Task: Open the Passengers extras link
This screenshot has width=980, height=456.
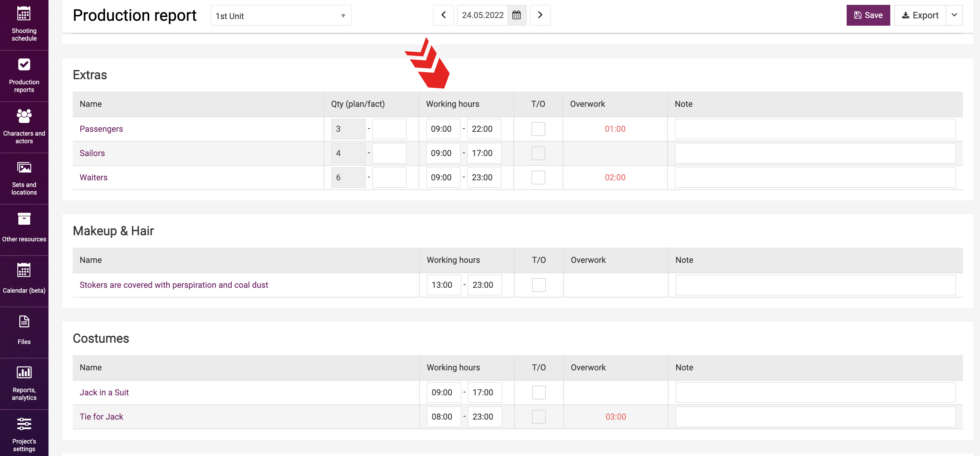Action: (x=101, y=129)
